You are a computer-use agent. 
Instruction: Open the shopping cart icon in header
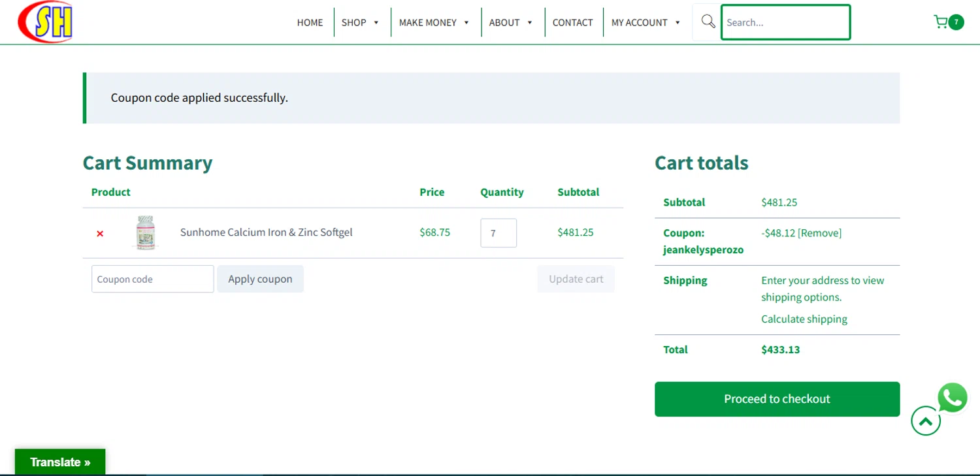[x=941, y=22]
